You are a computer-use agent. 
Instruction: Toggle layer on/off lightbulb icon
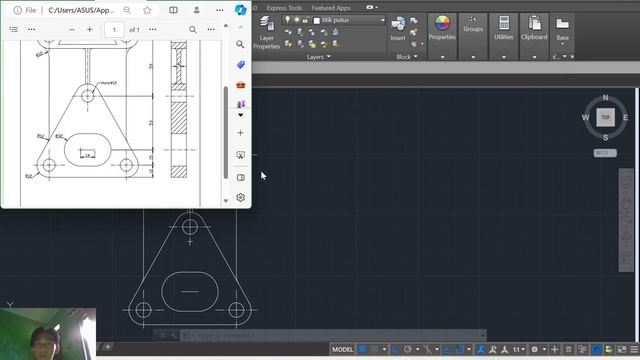[287, 20]
